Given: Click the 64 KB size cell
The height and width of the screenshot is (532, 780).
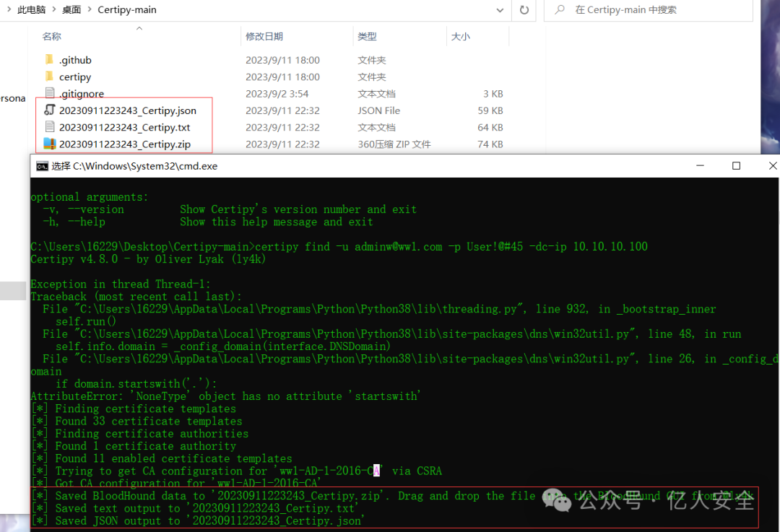Looking at the screenshot, I should tap(490, 127).
